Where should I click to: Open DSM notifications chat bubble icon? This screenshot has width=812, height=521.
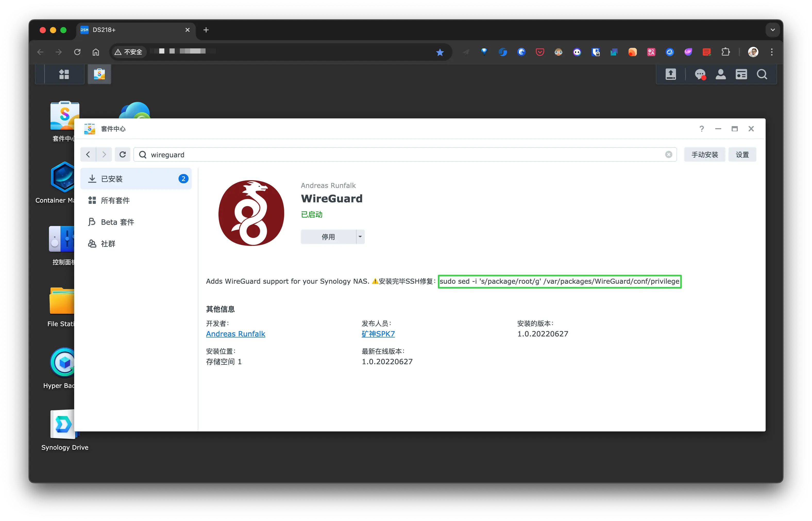[700, 74]
